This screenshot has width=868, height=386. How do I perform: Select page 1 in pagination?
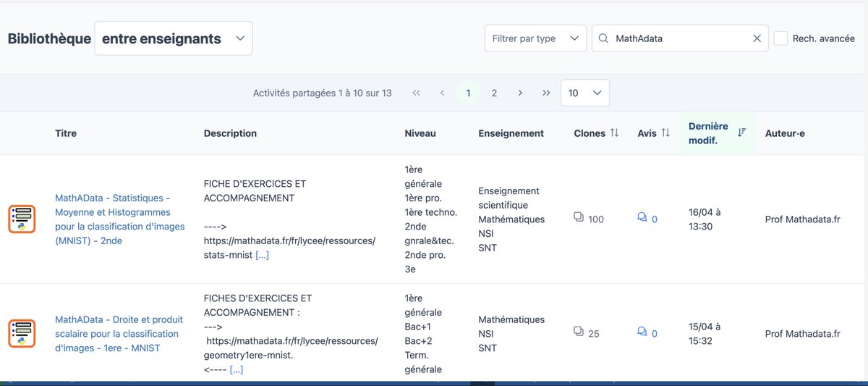(x=468, y=93)
